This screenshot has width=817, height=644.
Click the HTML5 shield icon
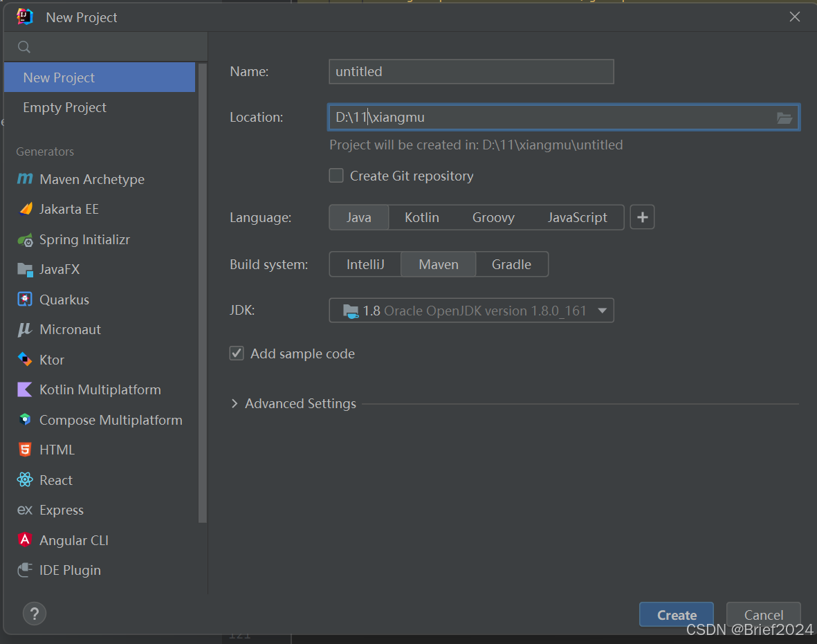tap(25, 450)
